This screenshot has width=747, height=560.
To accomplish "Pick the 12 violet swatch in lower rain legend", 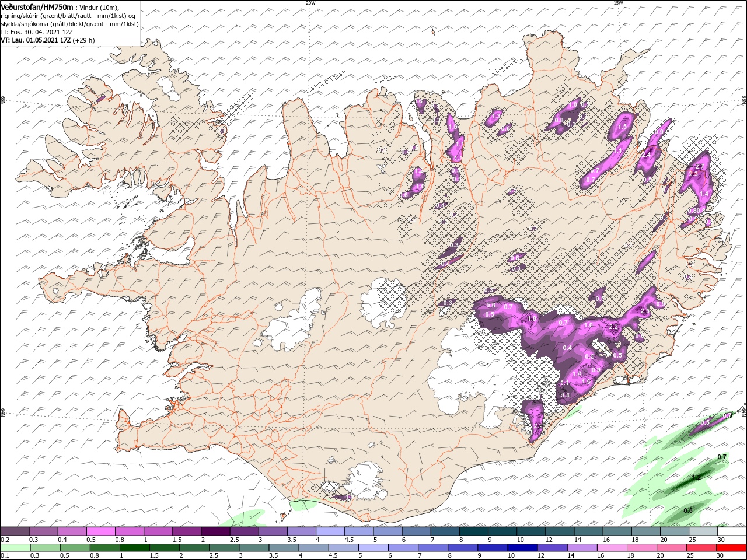I will tap(553, 548).
